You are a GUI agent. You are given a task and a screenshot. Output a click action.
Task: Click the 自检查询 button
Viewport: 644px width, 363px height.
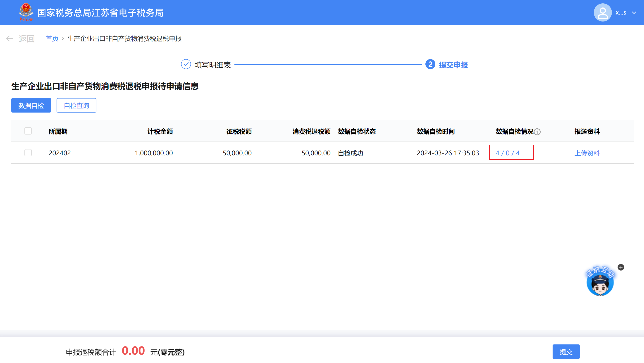(x=76, y=105)
